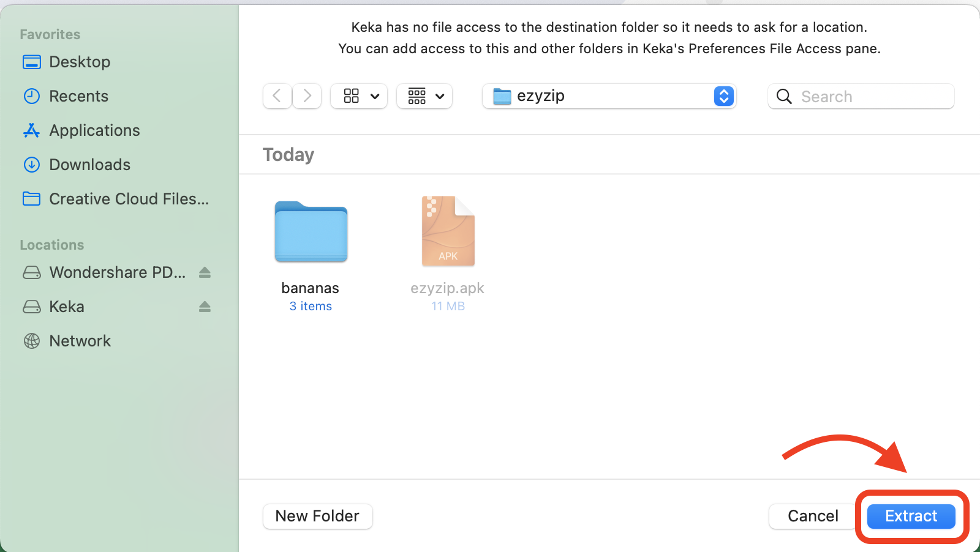Open the grouping options dropdown
980x552 pixels.
(x=424, y=96)
